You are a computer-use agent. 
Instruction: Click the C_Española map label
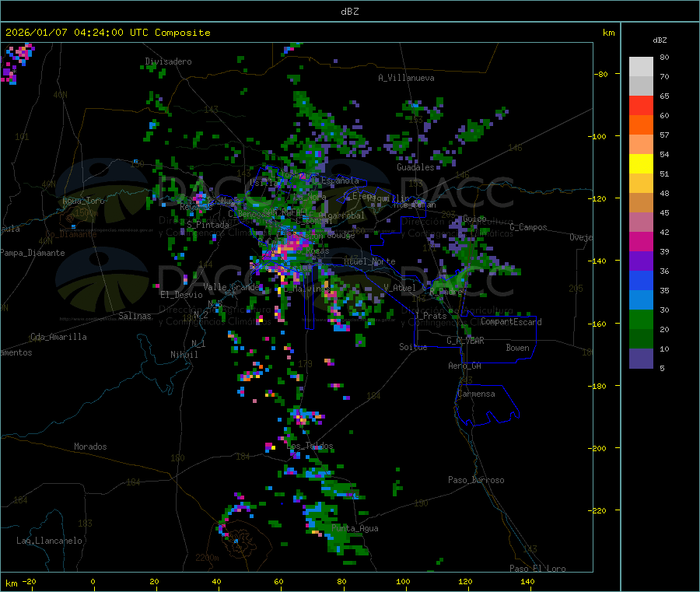tap(336, 180)
